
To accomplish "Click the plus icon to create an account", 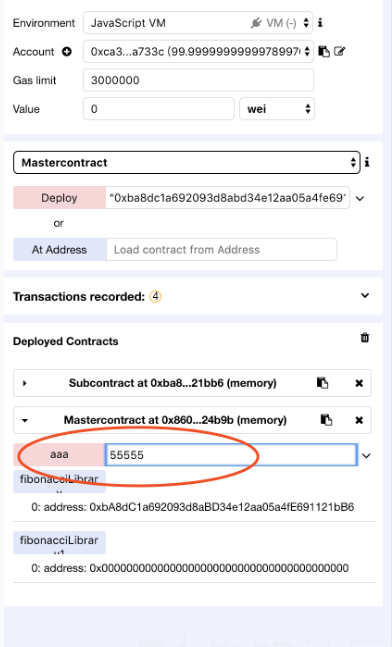I will click(67, 52).
